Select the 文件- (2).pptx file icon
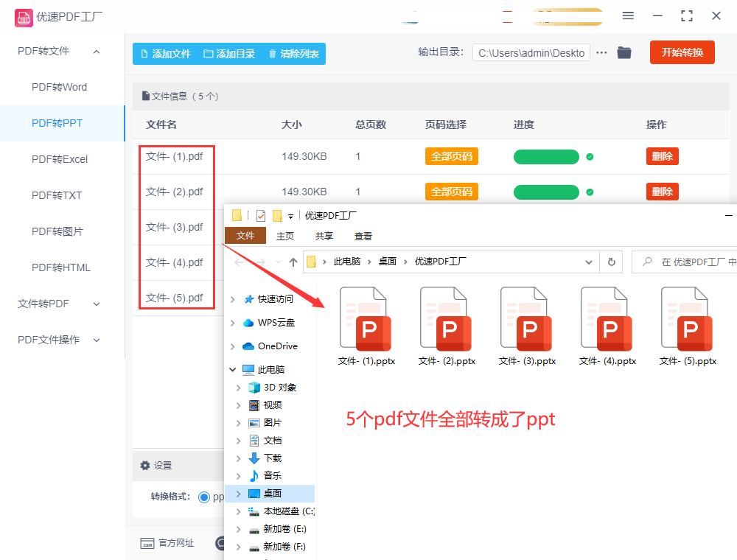The height and width of the screenshot is (560, 737). pyautogui.click(x=447, y=320)
